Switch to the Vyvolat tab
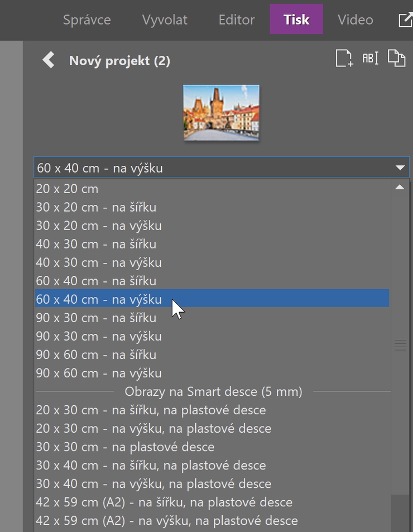413x532 pixels. pos(165,20)
